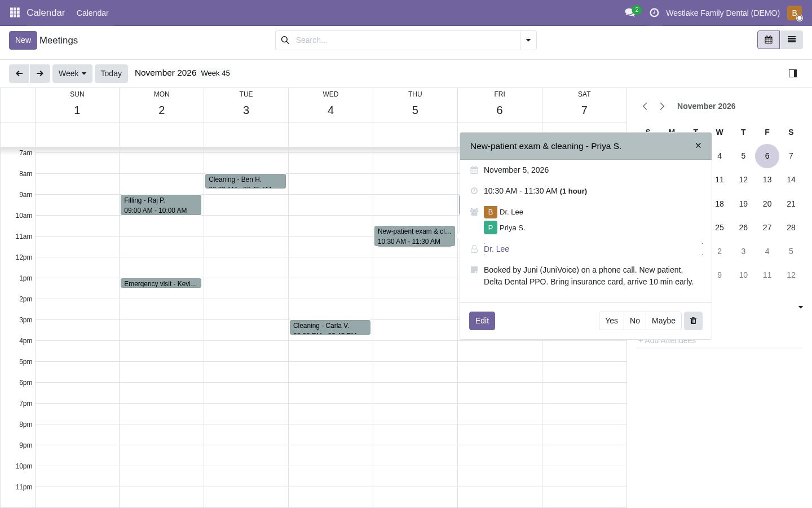The width and height of the screenshot is (812, 508).
Task: Click the Calendar app title
Action: 46,12
